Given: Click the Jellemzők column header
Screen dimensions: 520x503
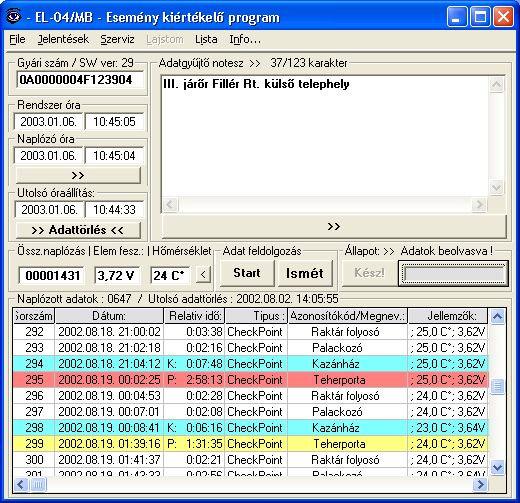Looking at the screenshot, I should pos(448,316).
